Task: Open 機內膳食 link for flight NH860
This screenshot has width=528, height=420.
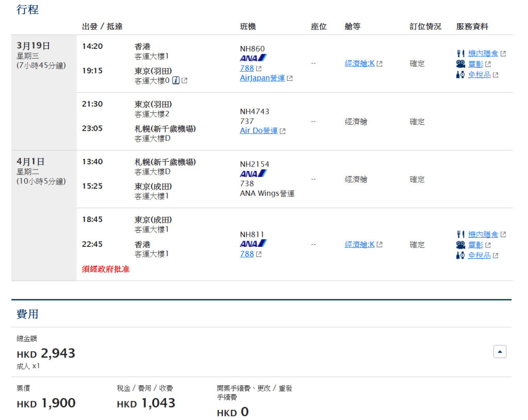Action: 483,53
